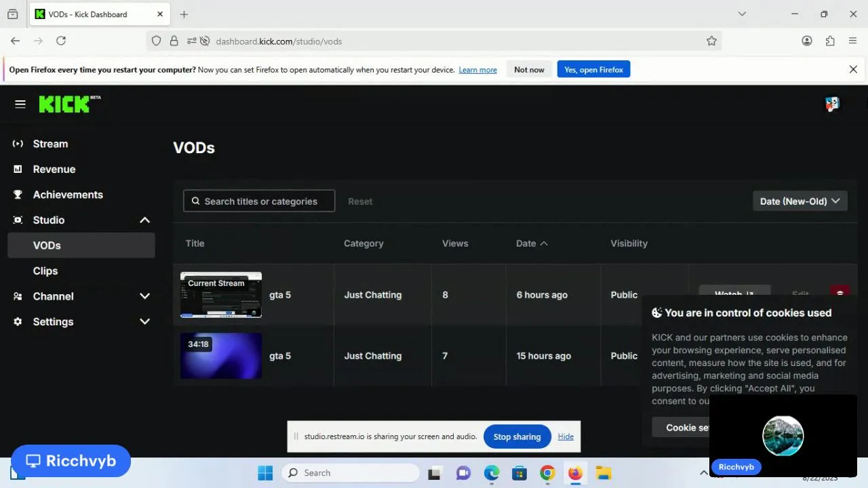Viewport: 868px width, 488px height.
Task: Click the Achievements trophy icon
Action: (x=18, y=195)
